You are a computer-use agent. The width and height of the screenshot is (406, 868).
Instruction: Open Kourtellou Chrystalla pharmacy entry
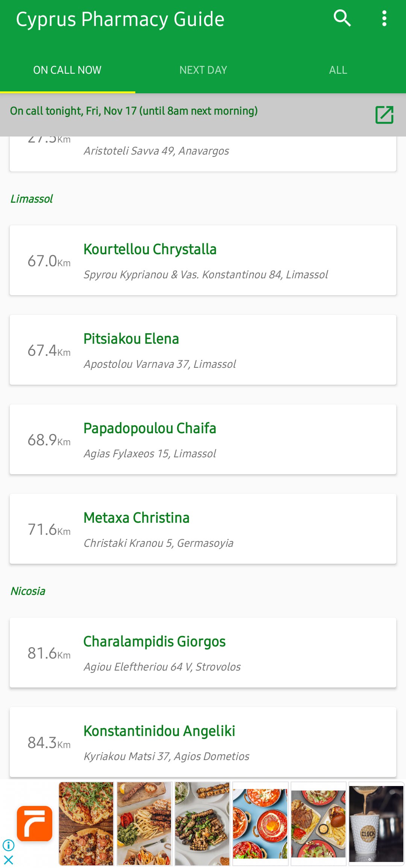pyautogui.click(x=203, y=260)
